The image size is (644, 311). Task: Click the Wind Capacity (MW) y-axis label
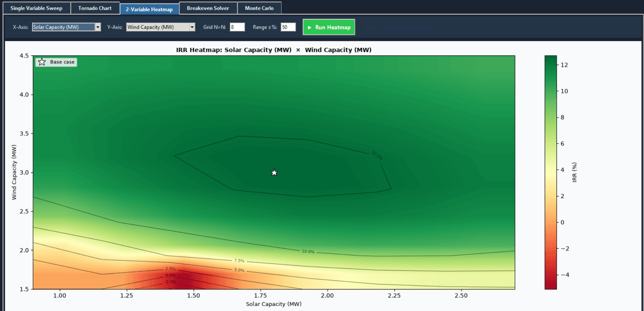pyautogui.click(x=14, y=173)
